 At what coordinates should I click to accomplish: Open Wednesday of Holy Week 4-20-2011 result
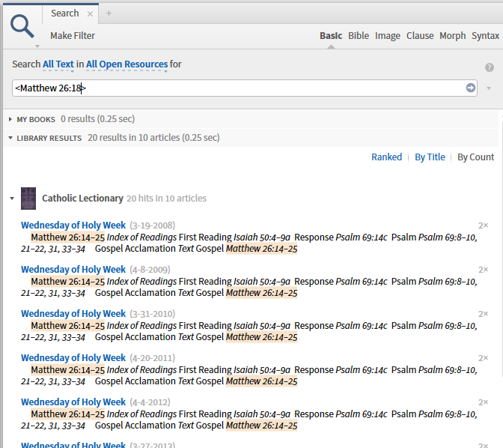point(73,358)
